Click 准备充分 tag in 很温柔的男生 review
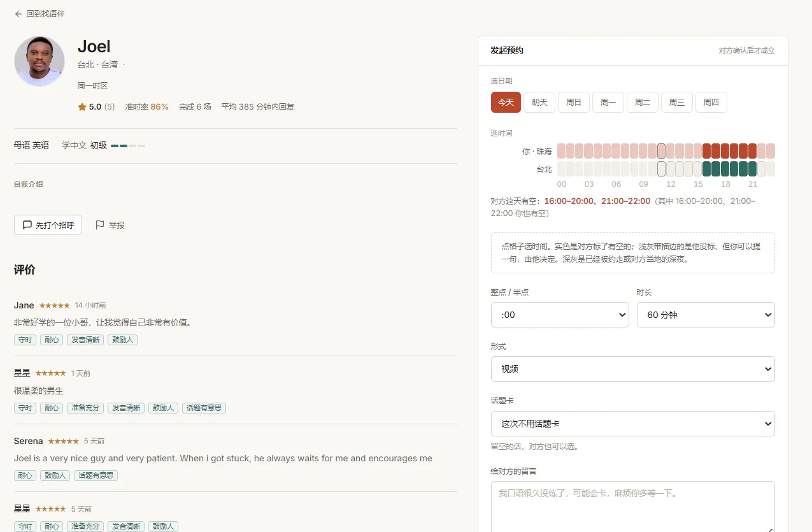The height and width of the screenshot is (532, 812). (85, 408)
